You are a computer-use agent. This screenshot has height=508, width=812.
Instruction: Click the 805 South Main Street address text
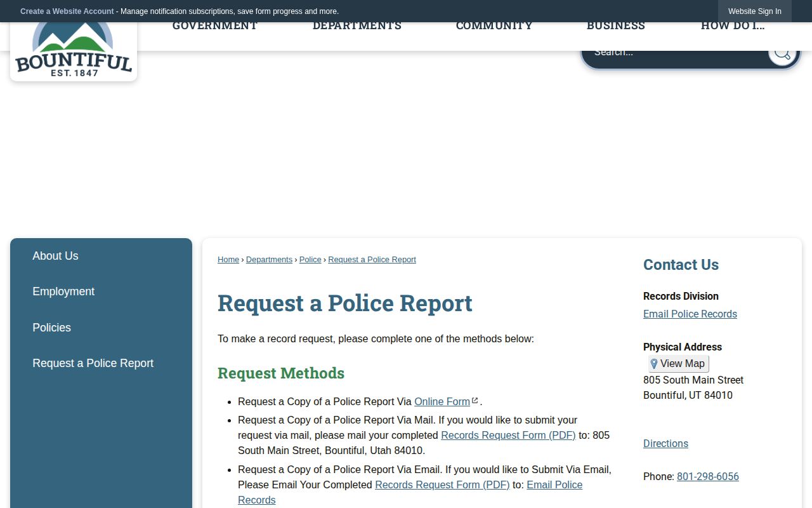693,380
